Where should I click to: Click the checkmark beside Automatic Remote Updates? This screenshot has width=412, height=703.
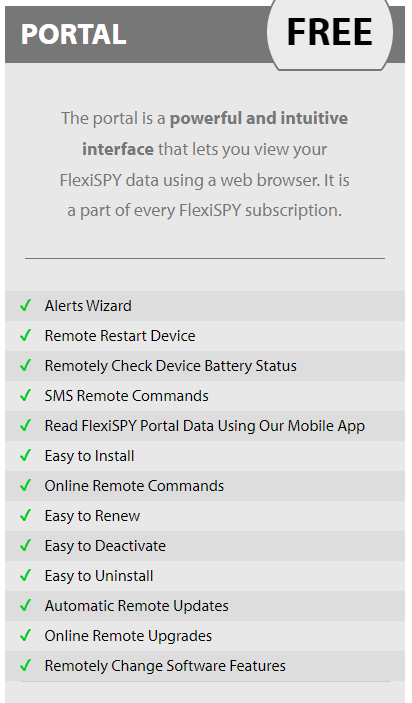click(26, 606)
